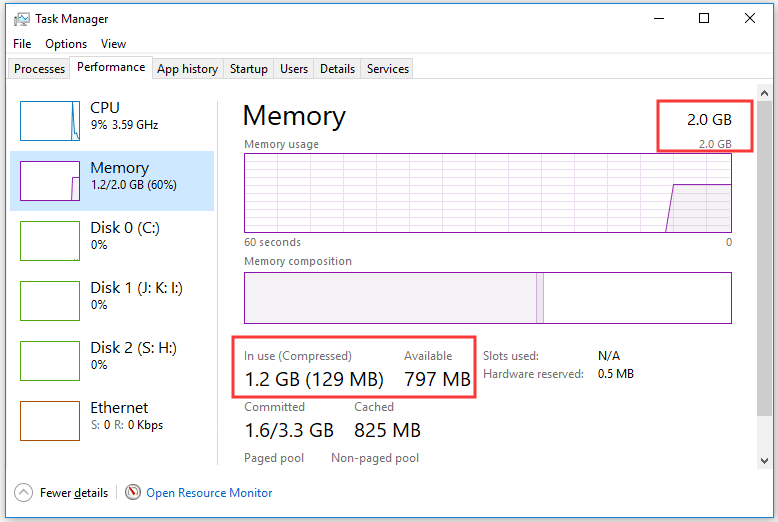Open the Disk 0 (C:) graph thumbnail
Viewport: 778px width, 522px height.
(50, 240)
